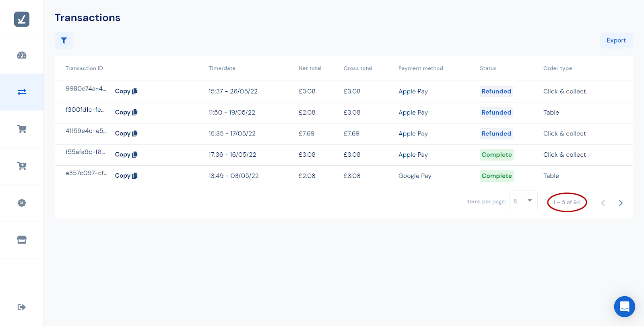This screenshot has height=326, width=644.
Task: Expand the items per page dropdown
Action: (523, 201)
